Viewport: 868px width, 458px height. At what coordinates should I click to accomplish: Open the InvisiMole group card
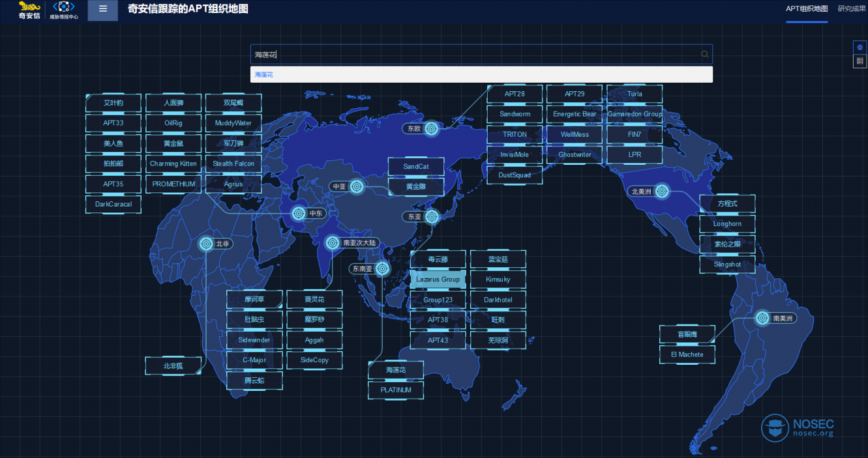tap(515, 154)
